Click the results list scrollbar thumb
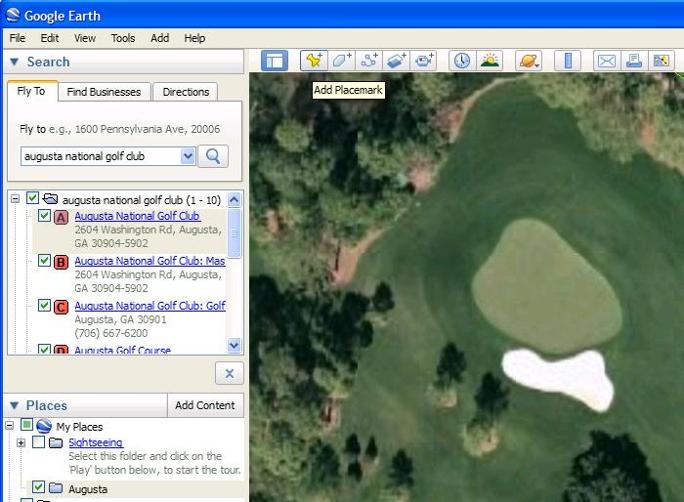This screenshot has width=684, height=502. (234, 233)
